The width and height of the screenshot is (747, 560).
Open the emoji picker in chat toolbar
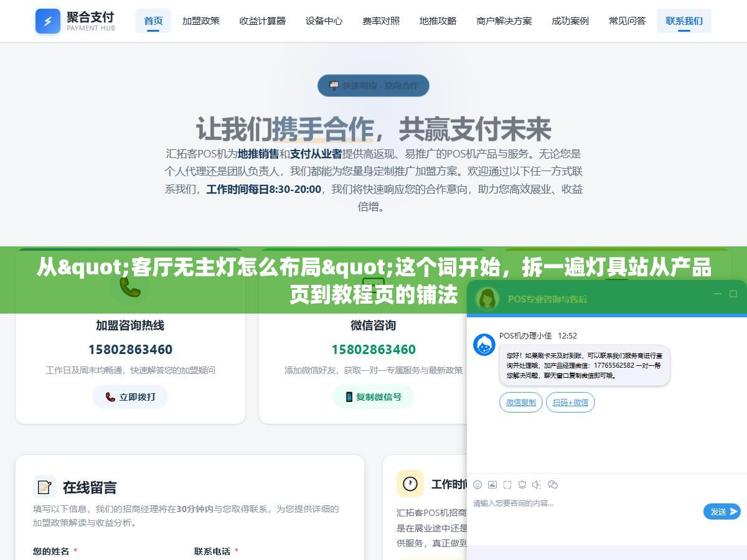(x=477, y=484)
